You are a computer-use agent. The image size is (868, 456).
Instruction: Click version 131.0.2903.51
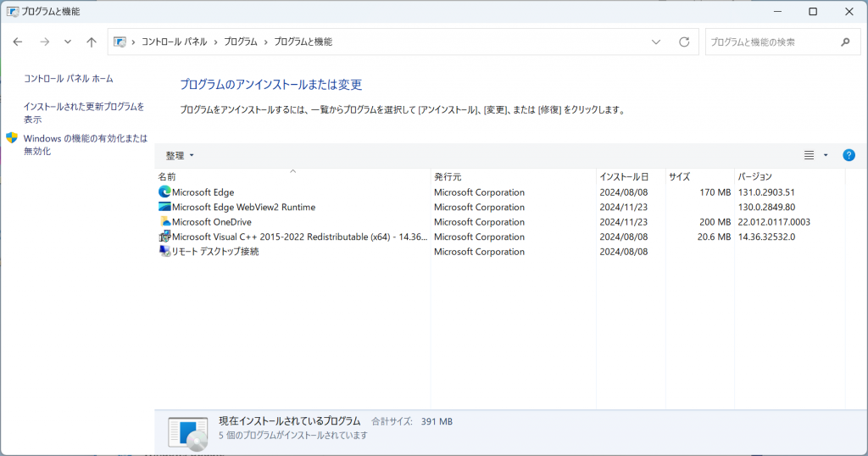766,192
